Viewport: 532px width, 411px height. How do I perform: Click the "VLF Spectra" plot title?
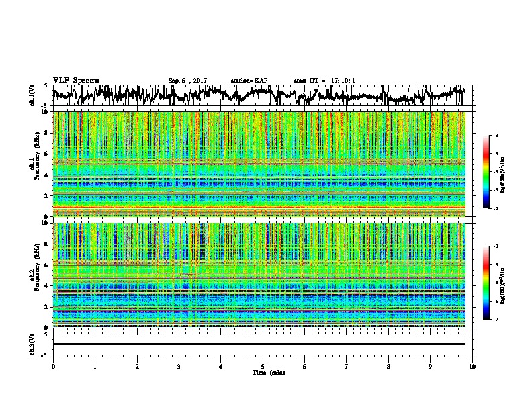[x=76, y=81]
